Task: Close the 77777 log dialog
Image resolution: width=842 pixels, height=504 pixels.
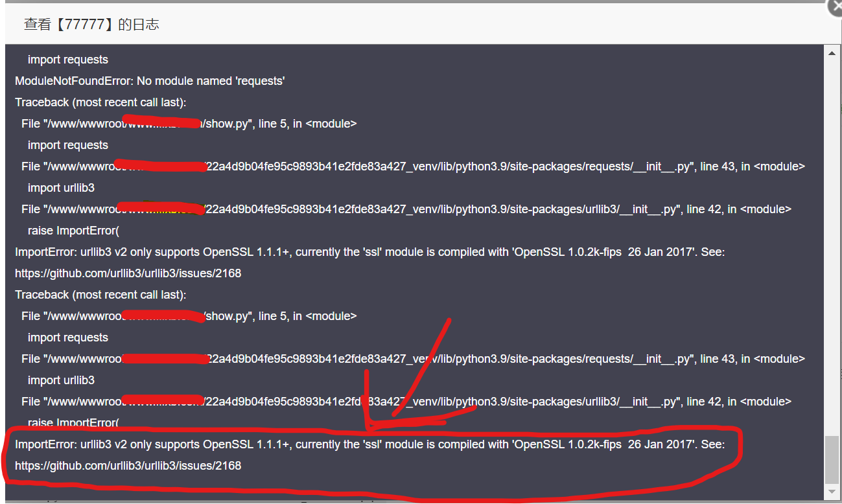Action: click(x=836, y=6)
